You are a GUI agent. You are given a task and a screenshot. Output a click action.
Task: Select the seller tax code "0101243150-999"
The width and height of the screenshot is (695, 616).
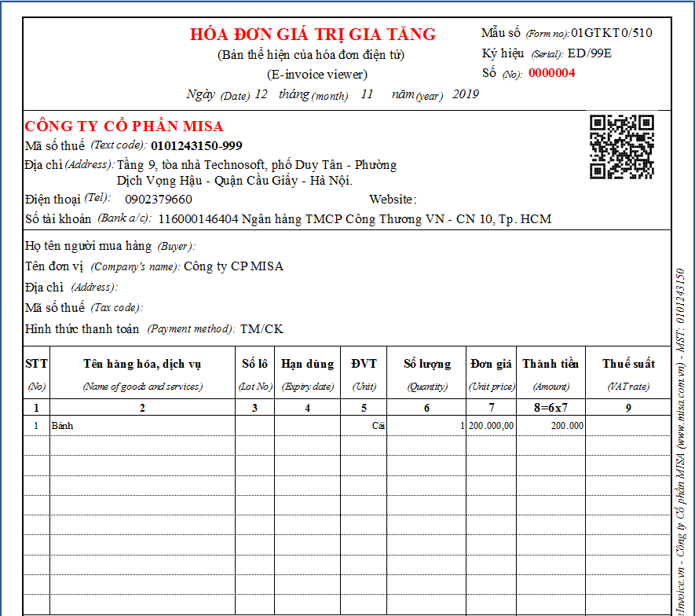point(196,146)
